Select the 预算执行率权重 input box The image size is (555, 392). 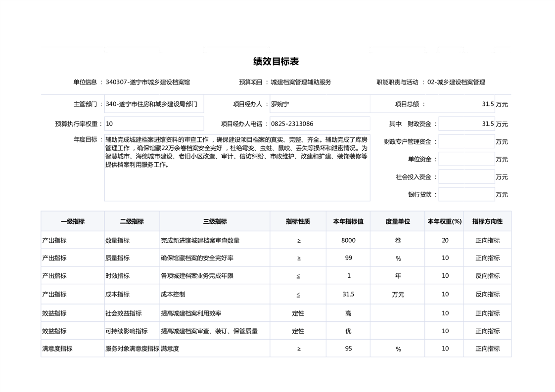coord(154,124)
